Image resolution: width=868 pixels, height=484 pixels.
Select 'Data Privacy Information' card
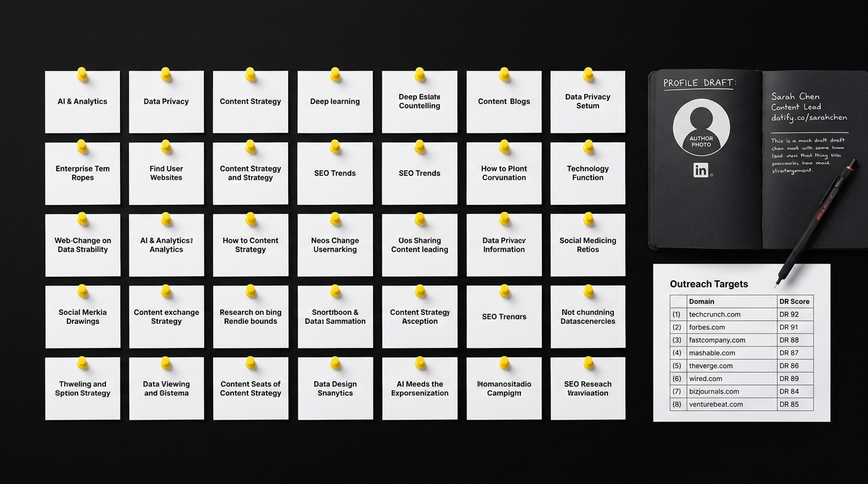(x=504, y=245)
